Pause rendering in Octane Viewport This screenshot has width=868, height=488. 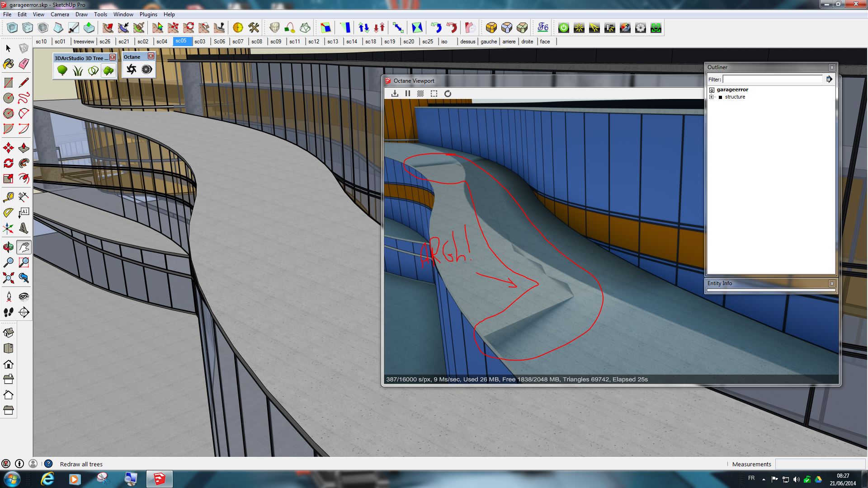pos(408,94)
